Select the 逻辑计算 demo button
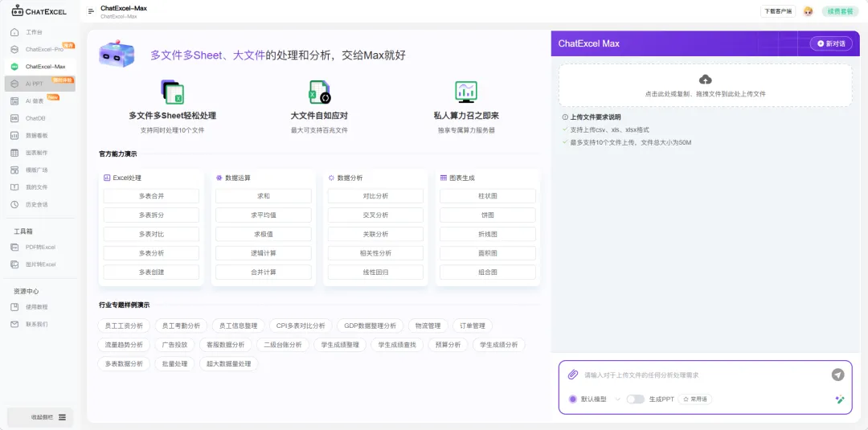868x430 pixels. point(264,253)
